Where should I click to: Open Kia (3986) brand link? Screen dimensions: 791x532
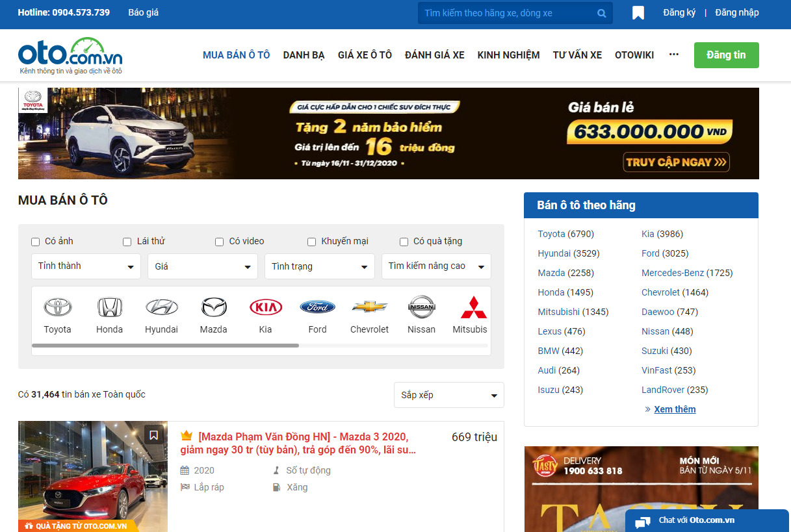pos(662,234)
